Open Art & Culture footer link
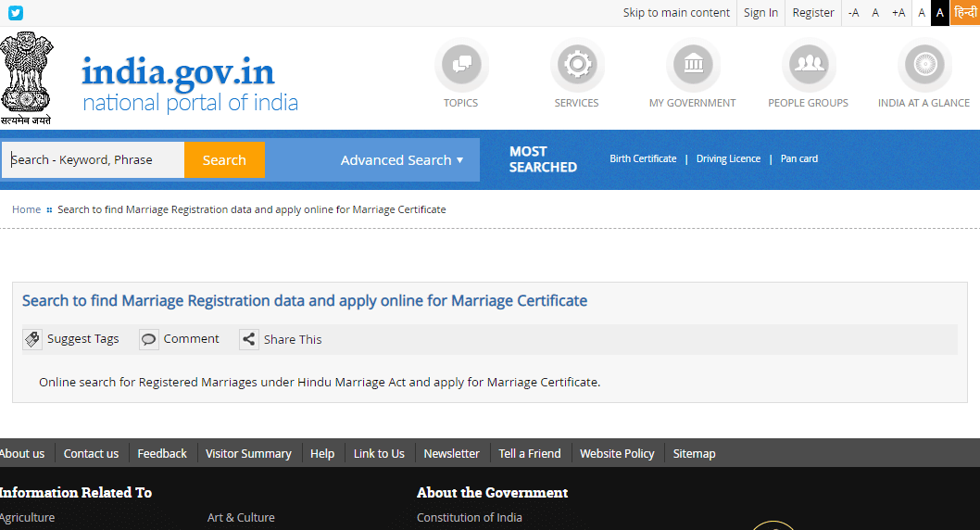 pos(241,518)
